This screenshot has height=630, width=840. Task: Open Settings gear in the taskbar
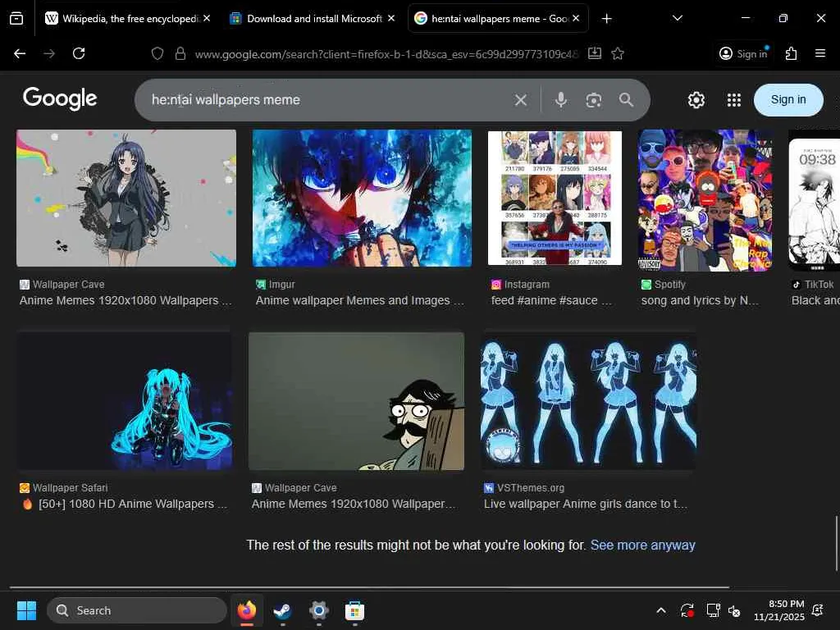[319, 610]
